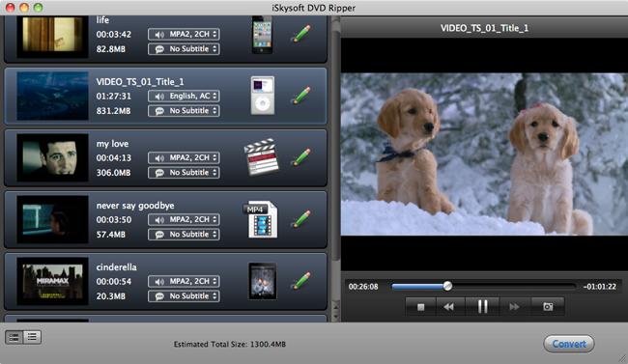Take a snapshot of the preview
Viewport: 628px width, 364px height.
pyautogui.click(x=548, y=307)
